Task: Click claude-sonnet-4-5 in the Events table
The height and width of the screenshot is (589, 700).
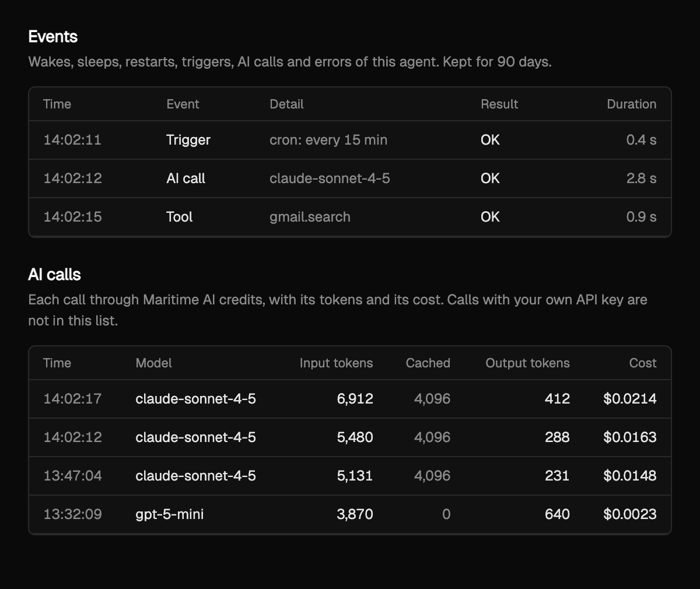Action: point(330,178)
